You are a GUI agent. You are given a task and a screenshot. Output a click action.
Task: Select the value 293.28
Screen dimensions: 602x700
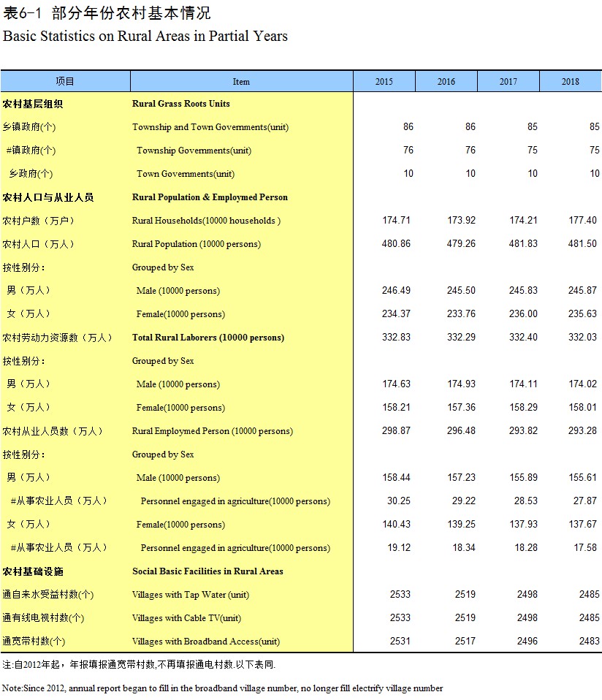(582, 431)
